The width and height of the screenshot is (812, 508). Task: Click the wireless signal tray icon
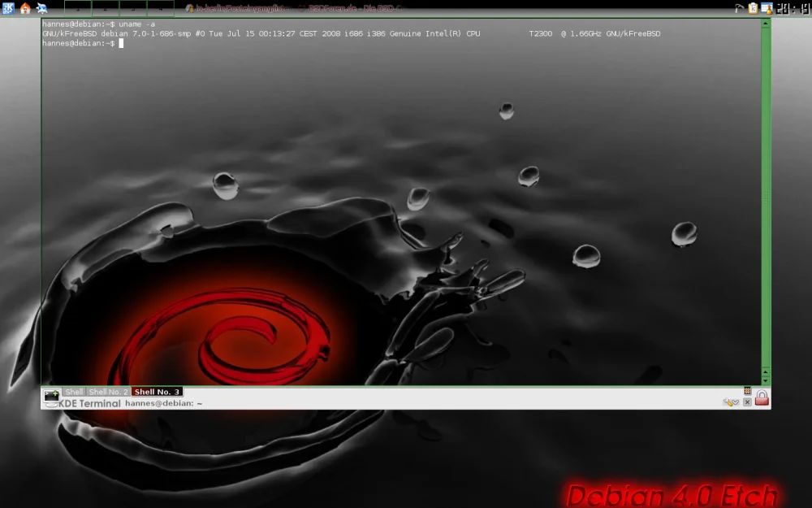tap(740, 8)
